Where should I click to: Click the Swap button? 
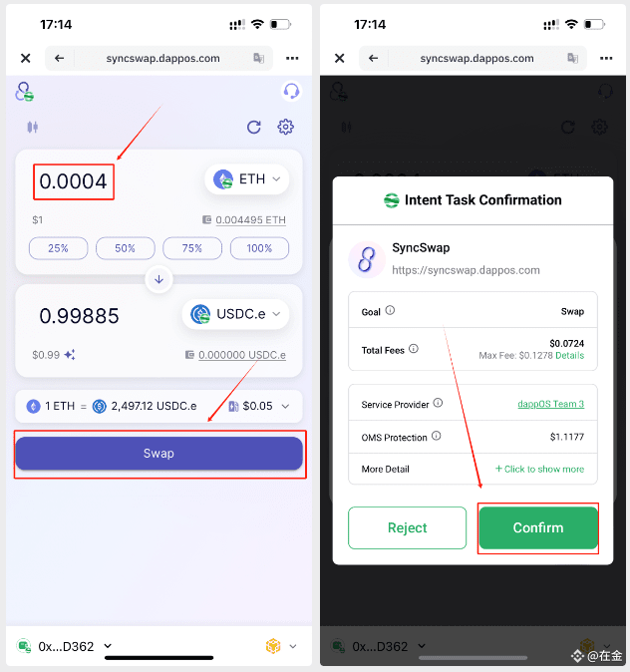[159, 454]
